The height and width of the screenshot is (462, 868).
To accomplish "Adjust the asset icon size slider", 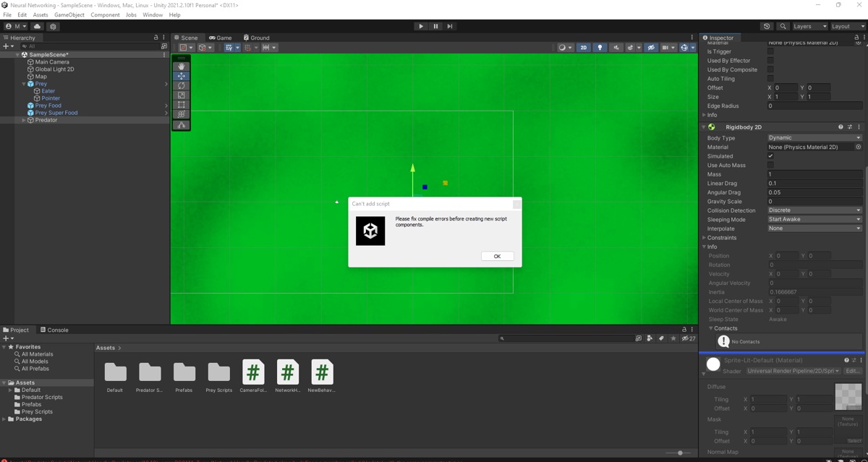I will [680, 454].
